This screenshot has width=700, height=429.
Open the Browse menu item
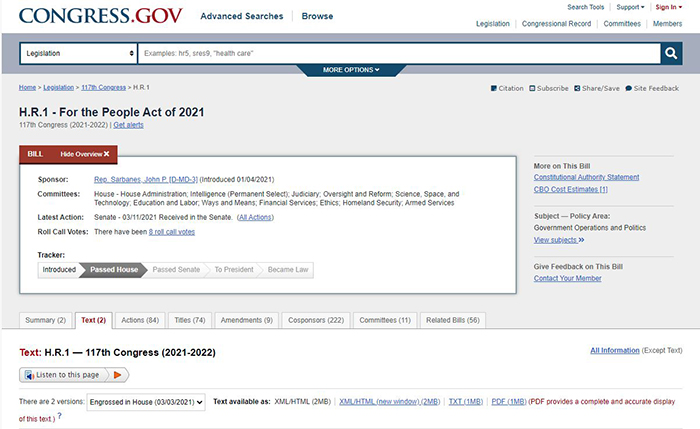317,16
